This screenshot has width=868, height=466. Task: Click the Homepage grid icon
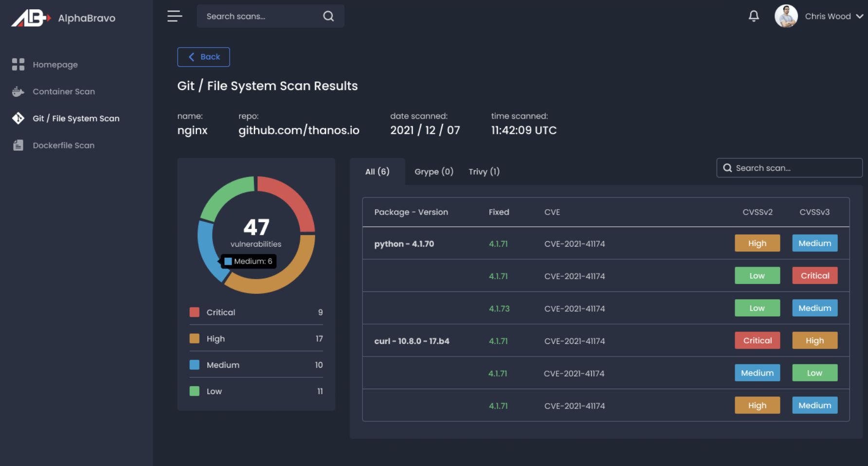point(18,65)
